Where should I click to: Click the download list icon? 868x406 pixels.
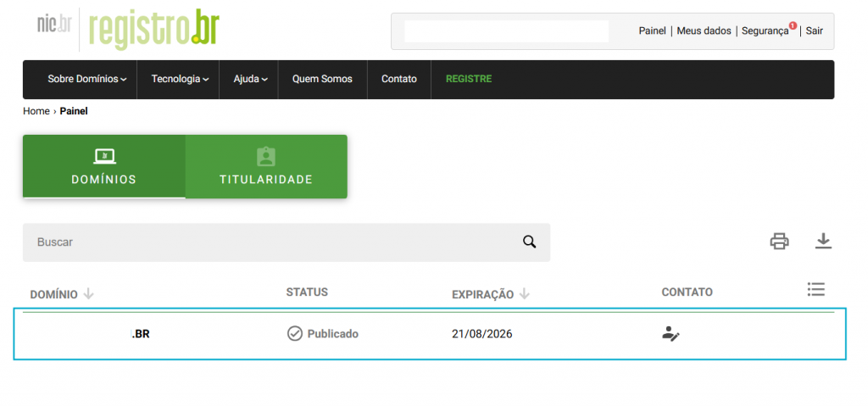tap(823, 242)
